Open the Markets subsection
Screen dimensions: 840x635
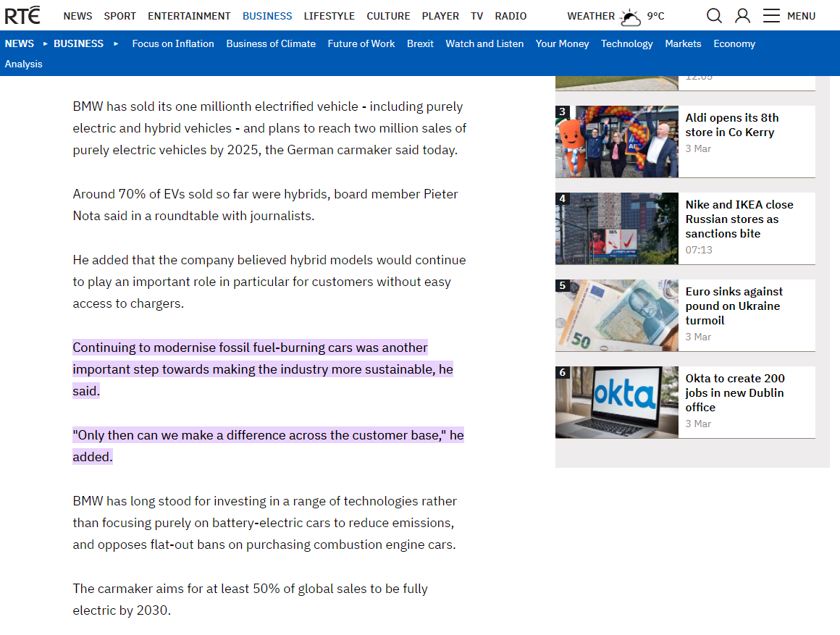[683, 43]
